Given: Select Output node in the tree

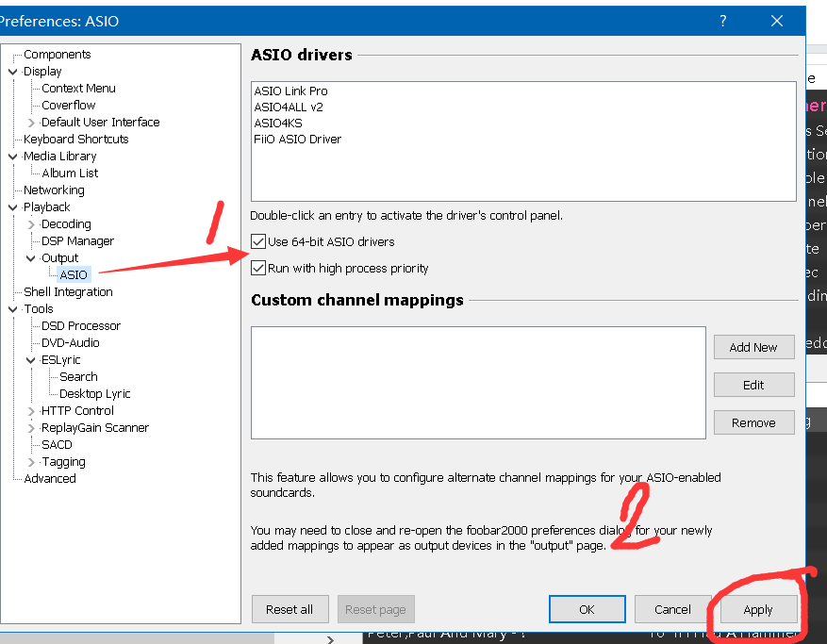Looking at the screenshot, I should 59,258.
